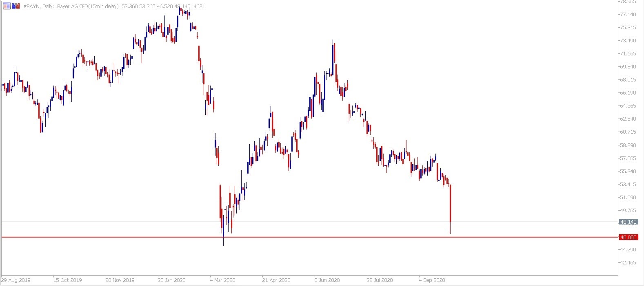This screenshot has width=644, height=286.
Task: Click the 42.465 price scale label
Action: coord(628,262)
